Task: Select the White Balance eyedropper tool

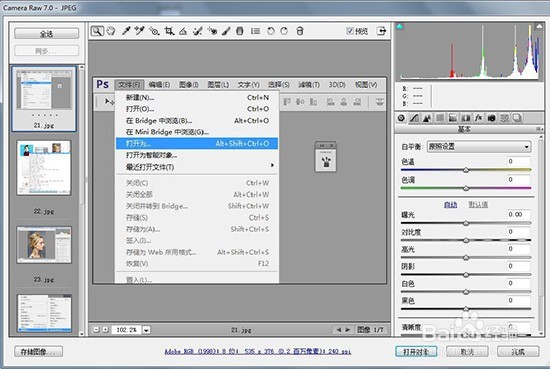Action: click(x=126, y=31)
